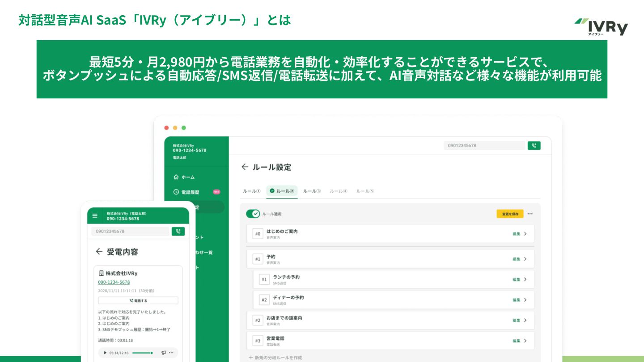The width and height of the screenshot is (644, 362).
Task: Click 編集 for はじめのご案内
Action: pyautogui.click(x=517, y=234)
